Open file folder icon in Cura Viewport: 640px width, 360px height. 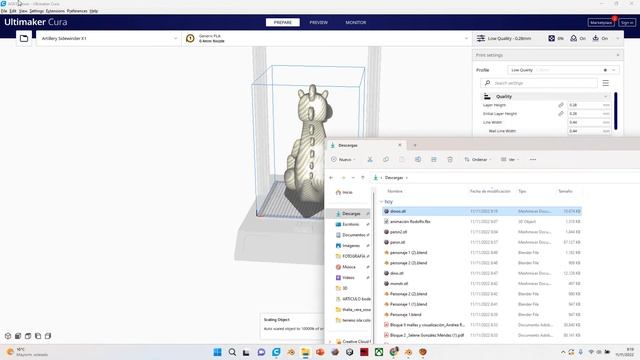[24, 38]
